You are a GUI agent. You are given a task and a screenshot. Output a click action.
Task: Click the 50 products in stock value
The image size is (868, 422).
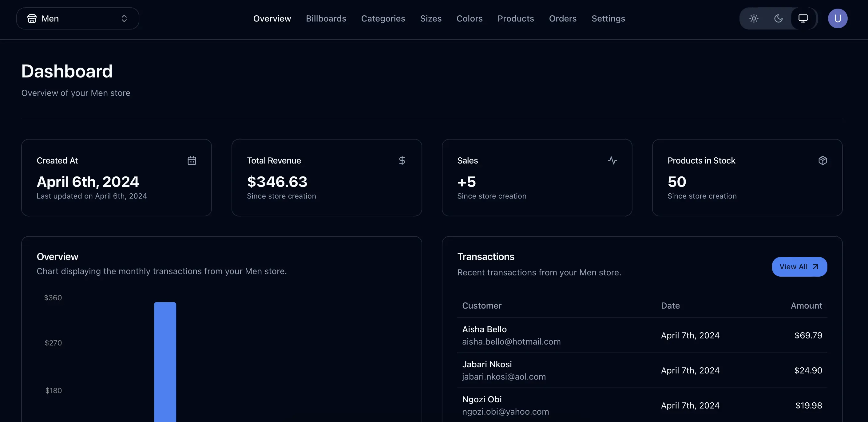click(677, 182)
